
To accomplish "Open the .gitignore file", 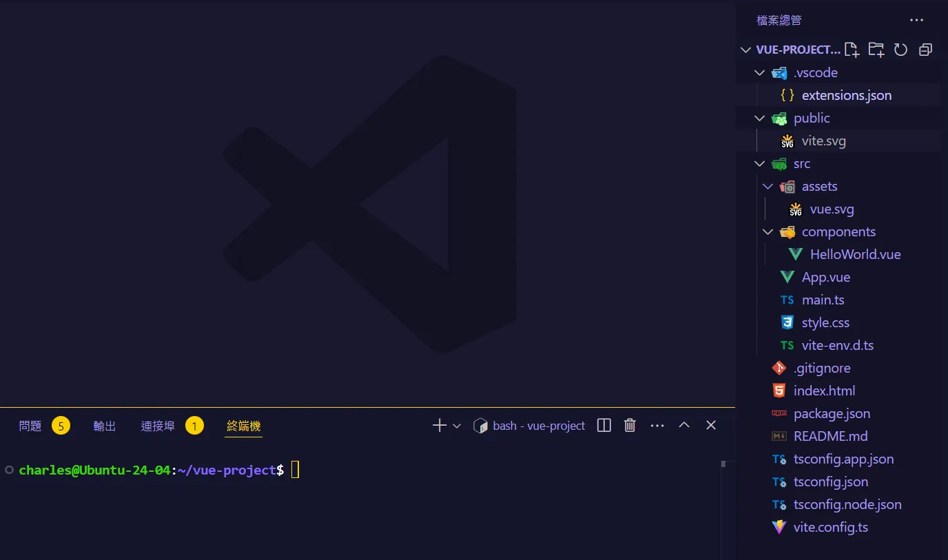I will 838,368.
